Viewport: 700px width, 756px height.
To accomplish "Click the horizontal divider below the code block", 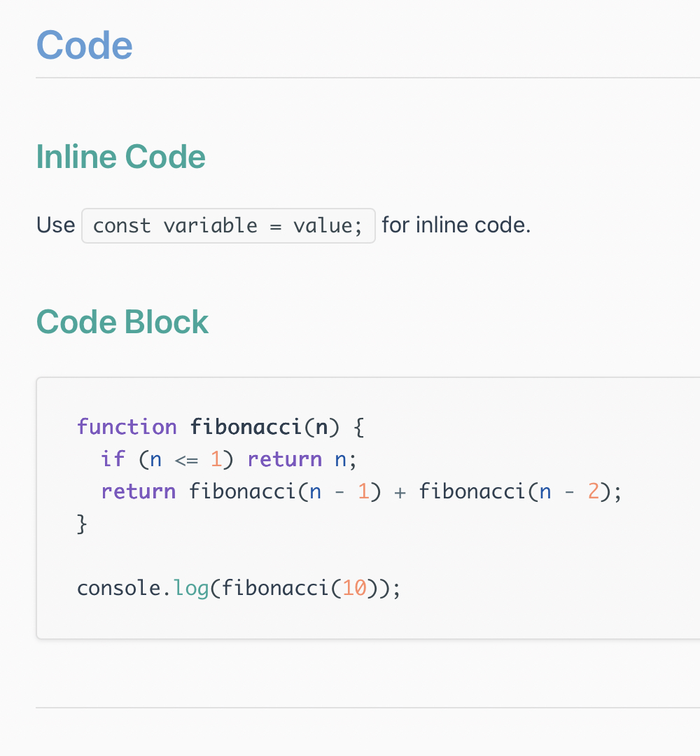I will 367,708.
